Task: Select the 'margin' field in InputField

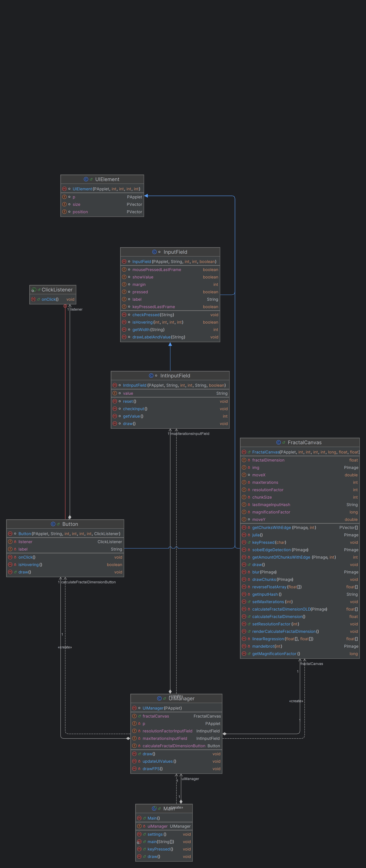Action: pyautogui.click(x=170, y=284)
